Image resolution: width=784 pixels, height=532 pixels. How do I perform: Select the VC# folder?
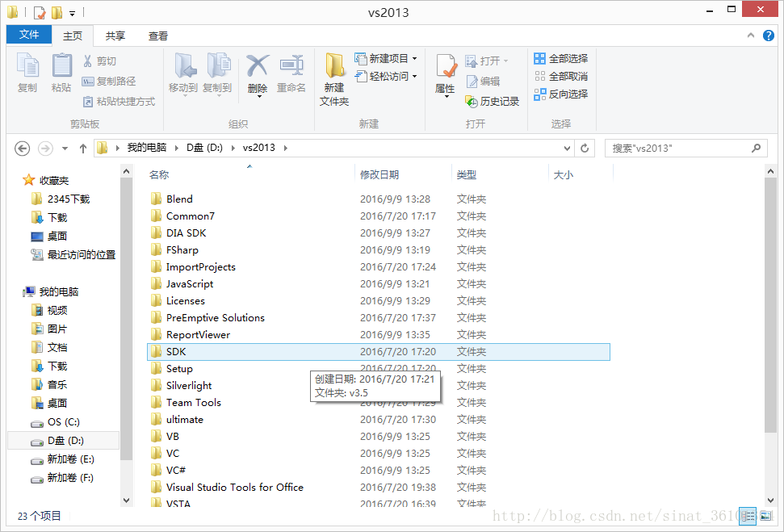379,470
